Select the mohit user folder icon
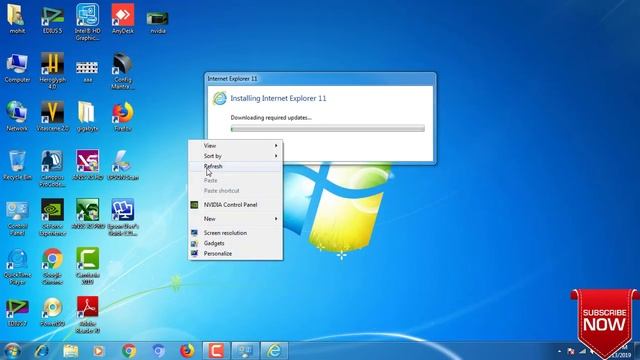Viewport: 640px width, 360px height. (17, 18)
